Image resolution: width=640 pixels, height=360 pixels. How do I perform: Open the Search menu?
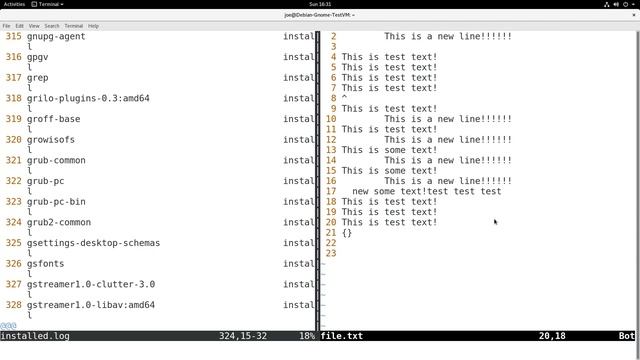tap(52, 26)
